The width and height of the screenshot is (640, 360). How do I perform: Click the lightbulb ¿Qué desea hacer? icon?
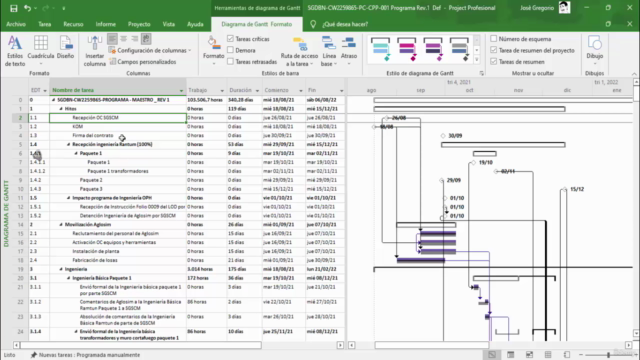(313, 24)
